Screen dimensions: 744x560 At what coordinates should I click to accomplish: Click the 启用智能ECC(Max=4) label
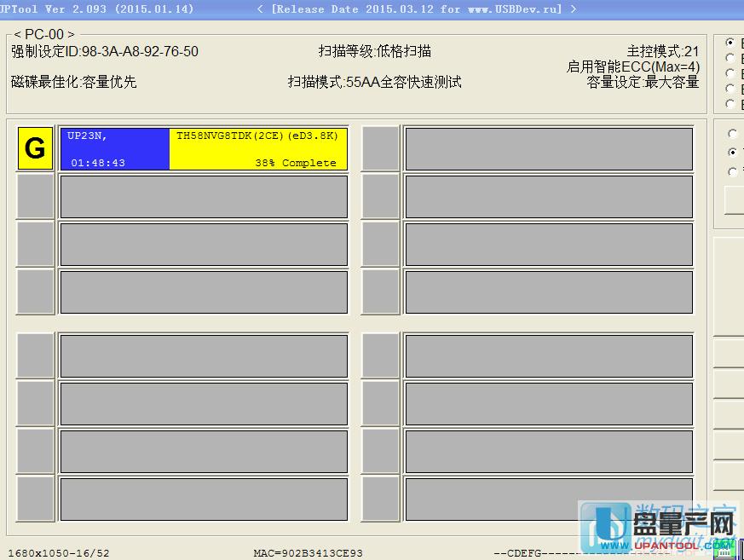(634, 66)
